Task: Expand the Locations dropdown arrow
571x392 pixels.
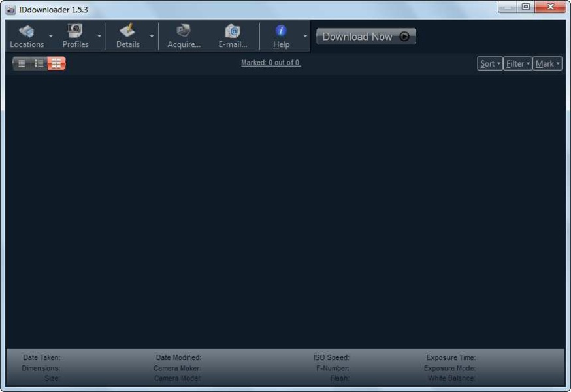Action: pyautogui.click(x=50, y=36)
